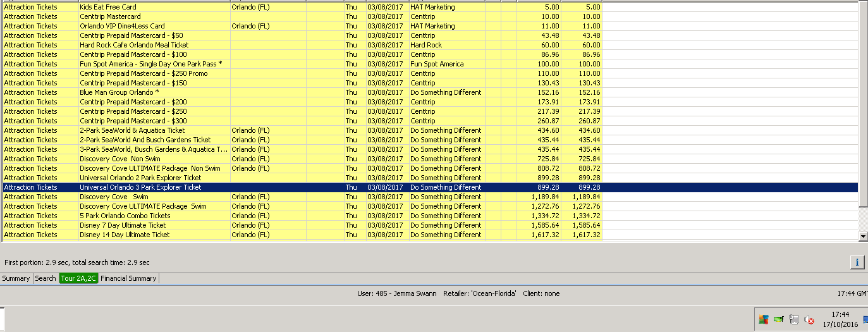
Task: Click the Hard Rock supplier cell
Action: click(447, 45)
